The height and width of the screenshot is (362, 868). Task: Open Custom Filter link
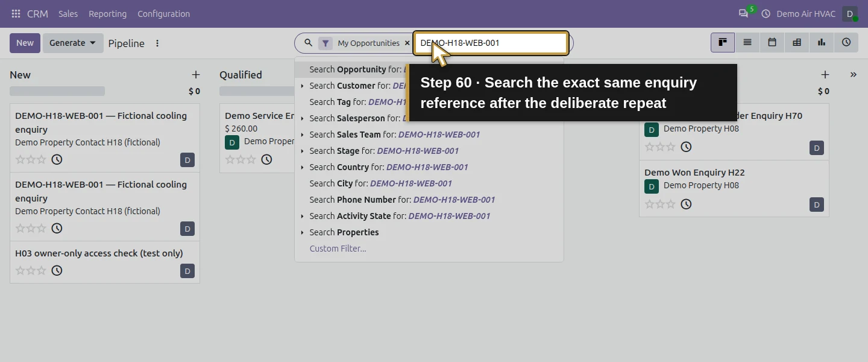coord(338,249)
